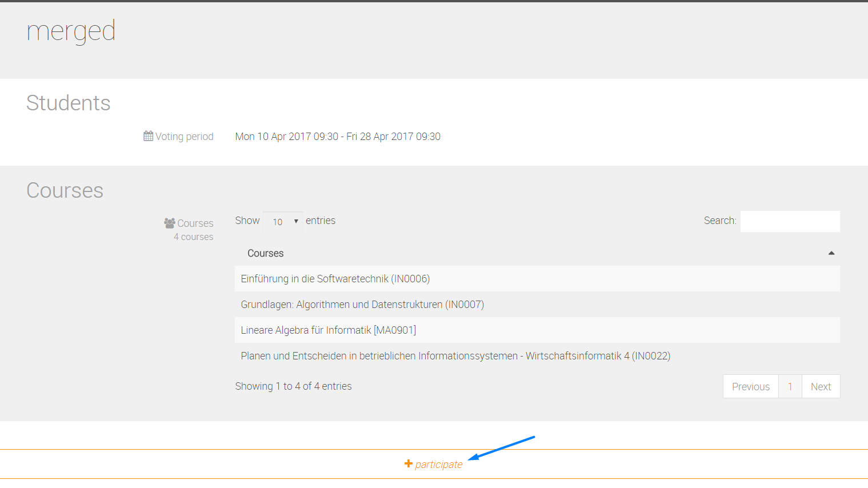868x488 pixels.
Task: Click the voting period date range text
Action: click(338, 137)
